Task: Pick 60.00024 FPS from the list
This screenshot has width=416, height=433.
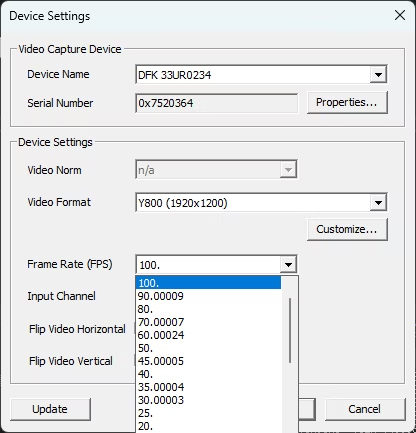Action: pos(208,335)
